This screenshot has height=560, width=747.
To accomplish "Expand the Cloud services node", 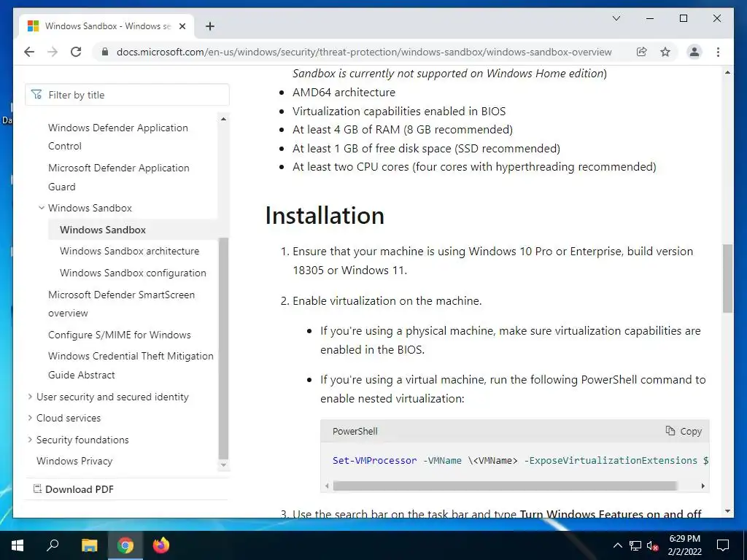I will coord(30,418).
